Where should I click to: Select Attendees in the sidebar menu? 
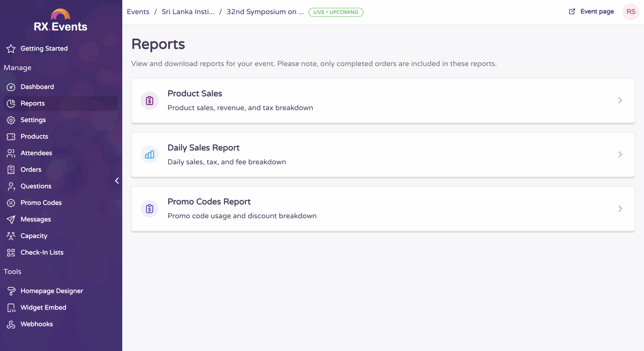click(x=36, y=153)
